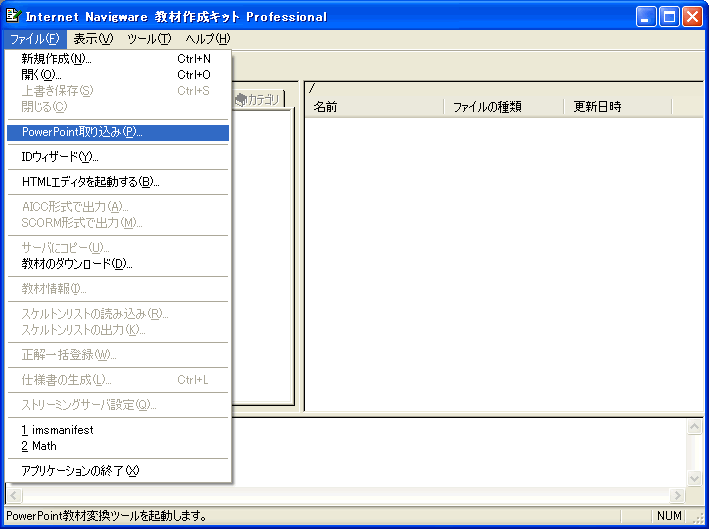Click the output pane scroll-up arrow
The image size is (709, 529).
pyautogui.click(x=694, y=426)
